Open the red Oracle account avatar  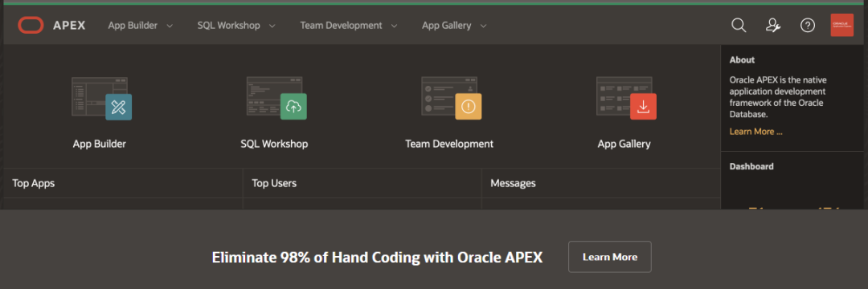pyautogui.click(x=842, y=26)
